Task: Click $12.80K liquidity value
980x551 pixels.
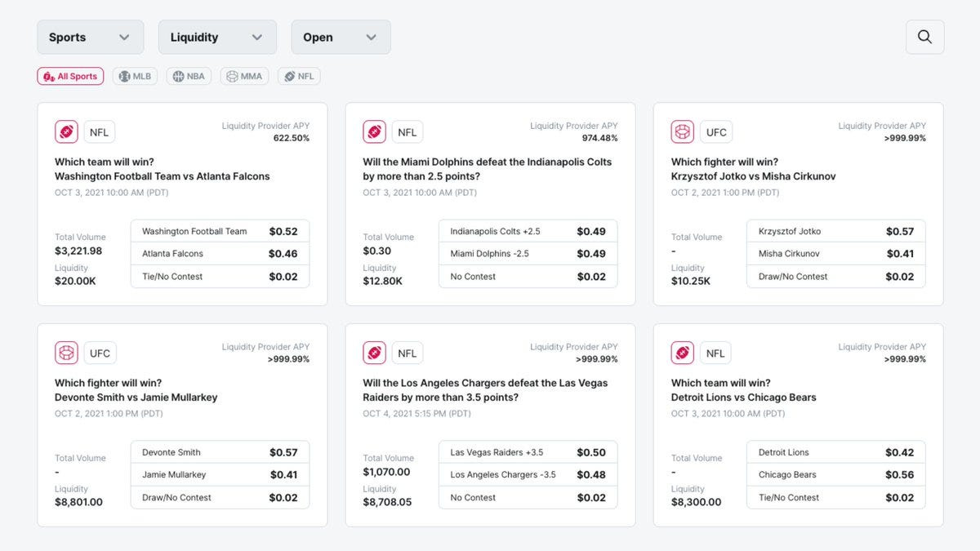Action: point(383,281)
